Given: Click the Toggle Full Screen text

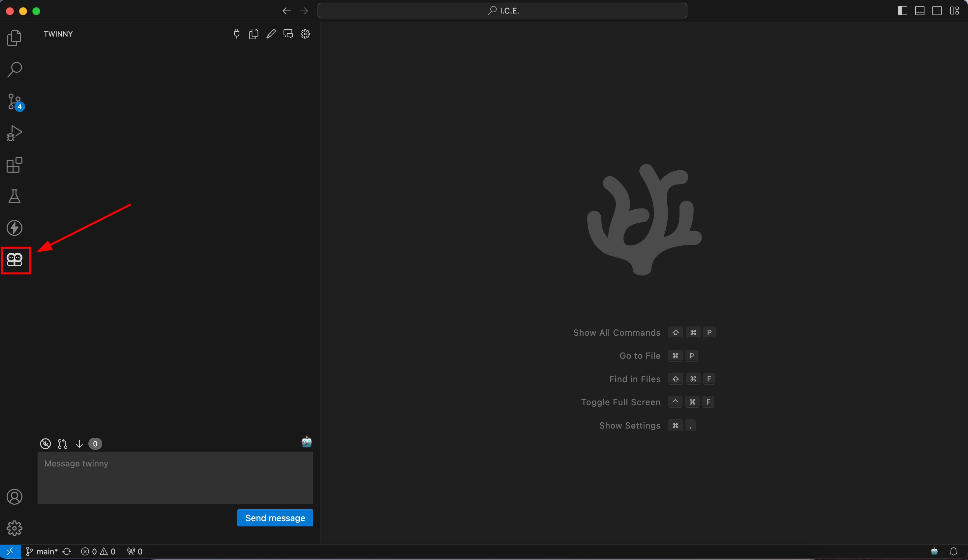Looking at the screenshot, I should (x=621, y=402).
